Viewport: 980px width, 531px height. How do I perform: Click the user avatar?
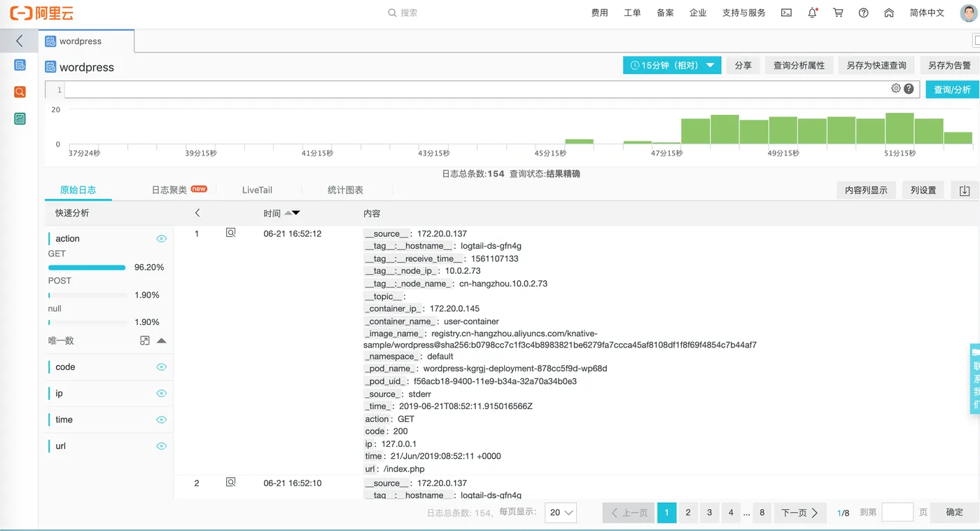tap(969, 13)
